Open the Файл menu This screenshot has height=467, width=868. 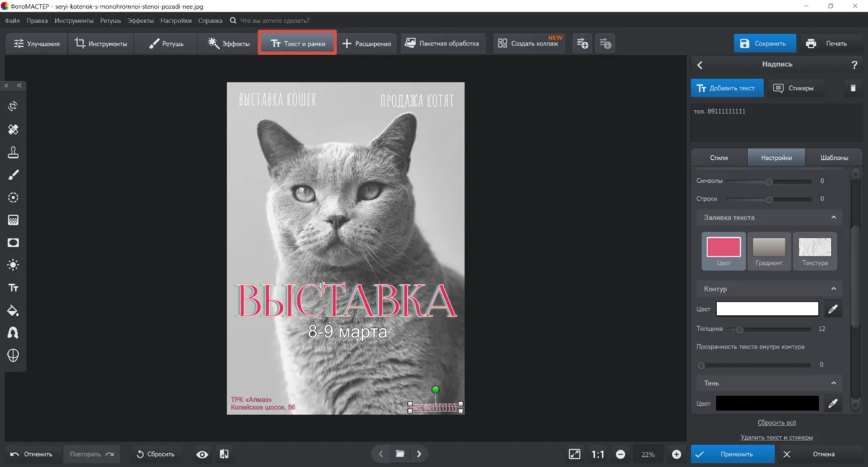[12, 20]
